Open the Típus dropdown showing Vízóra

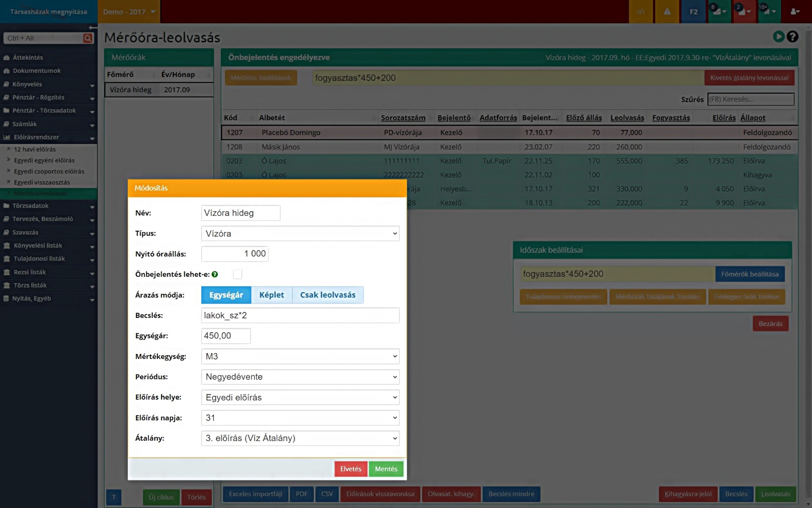click(x=300, y=234)
